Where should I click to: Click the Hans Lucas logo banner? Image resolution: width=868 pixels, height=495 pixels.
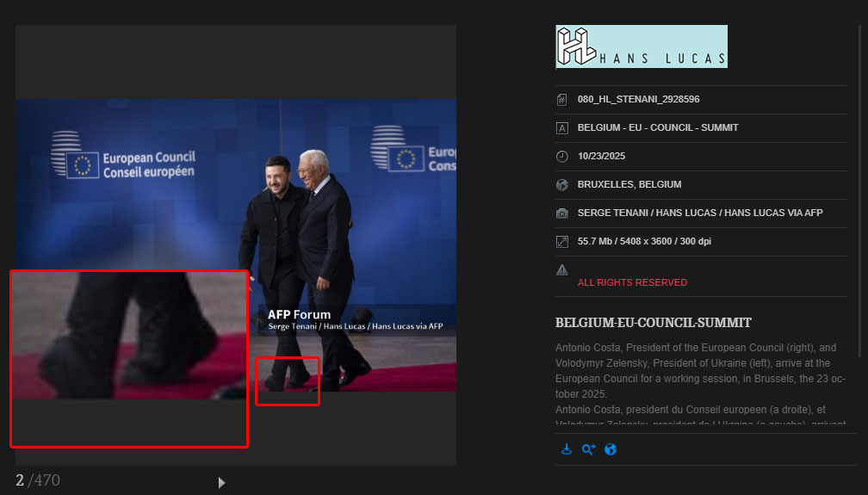[x=642, y=46]
